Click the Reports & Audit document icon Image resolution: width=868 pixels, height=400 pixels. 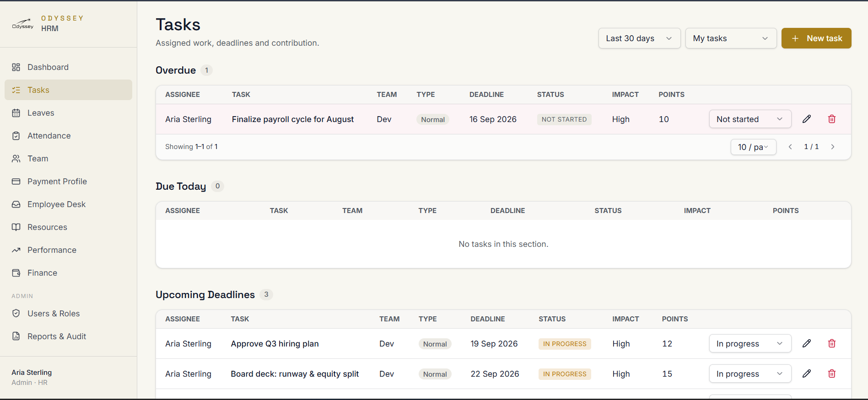[x=16, y=336]
